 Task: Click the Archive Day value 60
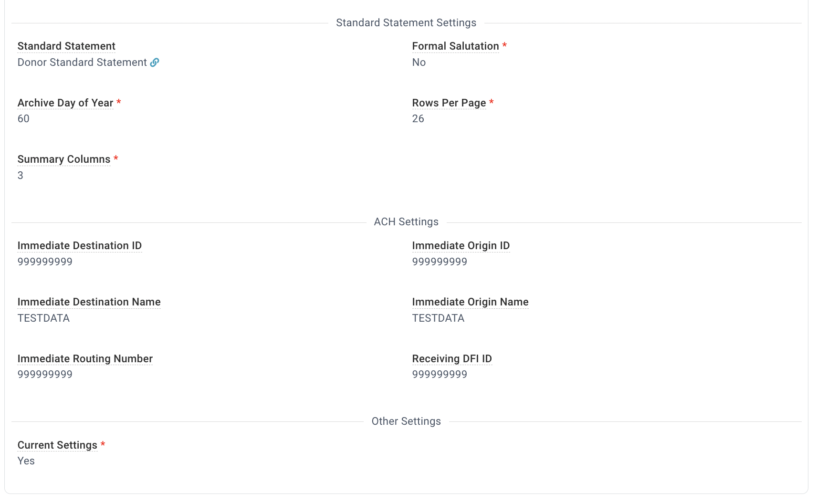click(x=23, y=119)
